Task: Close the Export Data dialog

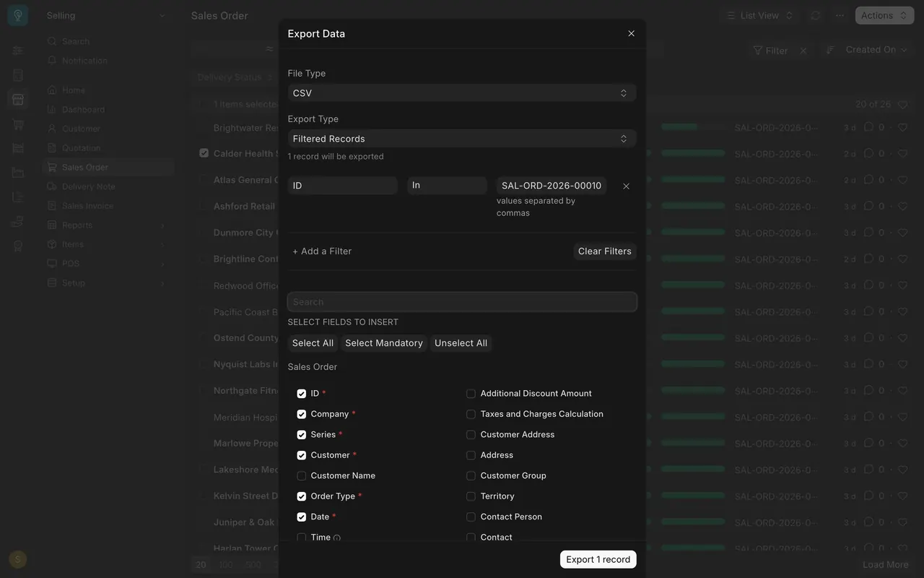Action: (x=631, y=33)
